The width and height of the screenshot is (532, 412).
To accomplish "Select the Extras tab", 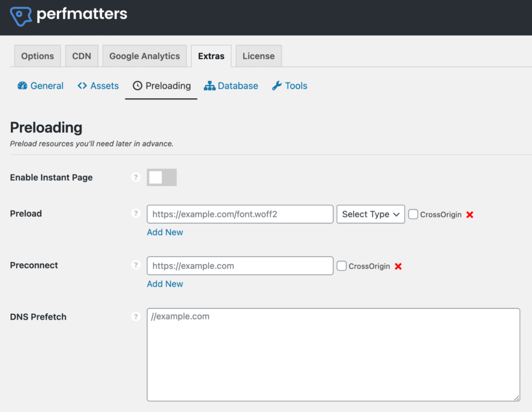I will coord(211,56).
